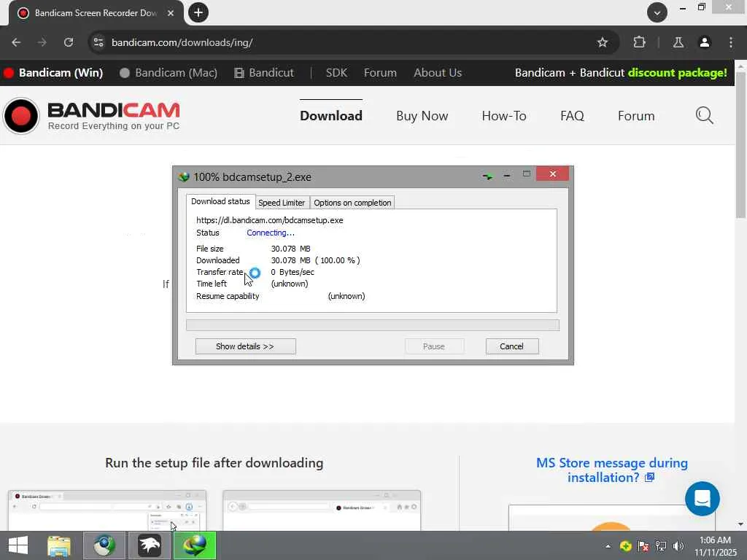Open the Download nav menu item
The height and width of the screenshot is (560, 747).
tap(331, 116)
